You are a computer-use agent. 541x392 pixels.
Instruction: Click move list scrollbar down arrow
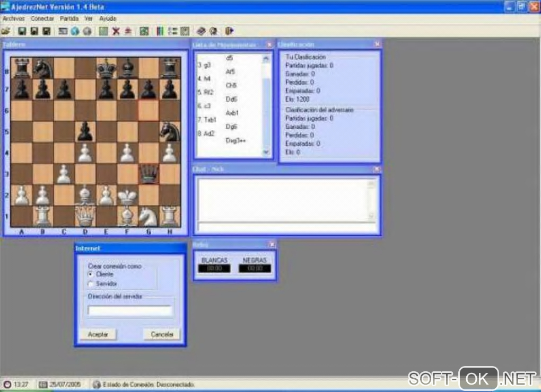(266, 152)
